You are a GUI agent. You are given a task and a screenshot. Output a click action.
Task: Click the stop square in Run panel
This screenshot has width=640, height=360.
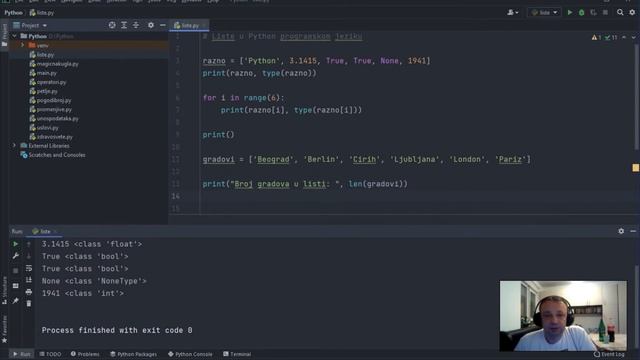click(16, 271)
